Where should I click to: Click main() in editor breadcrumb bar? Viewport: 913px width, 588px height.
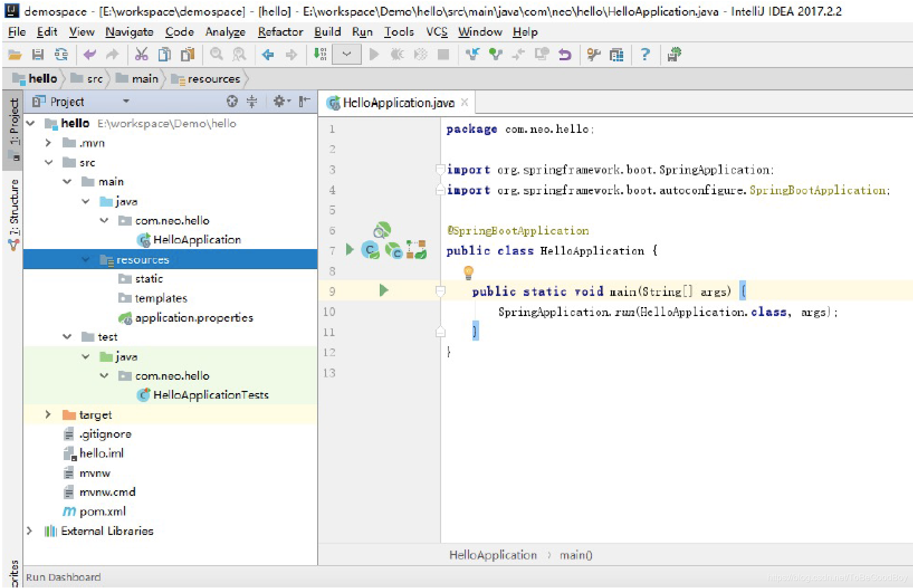pyautogui.click(x=576, y=555)
